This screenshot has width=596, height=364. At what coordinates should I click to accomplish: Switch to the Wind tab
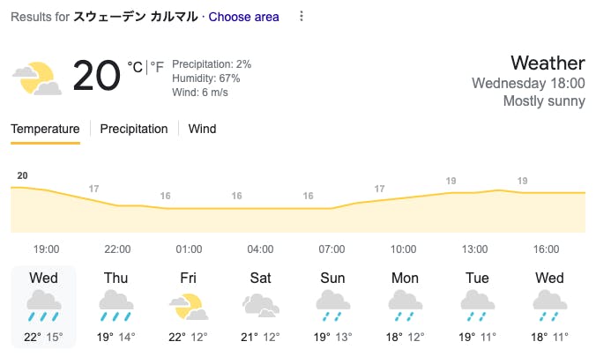pos(202,129)
